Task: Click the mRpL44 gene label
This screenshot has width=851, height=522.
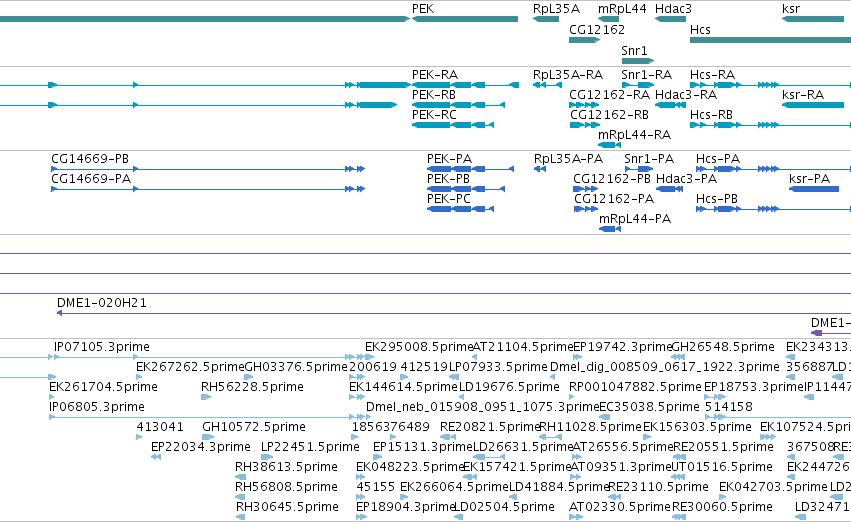Action: [623, 9]
